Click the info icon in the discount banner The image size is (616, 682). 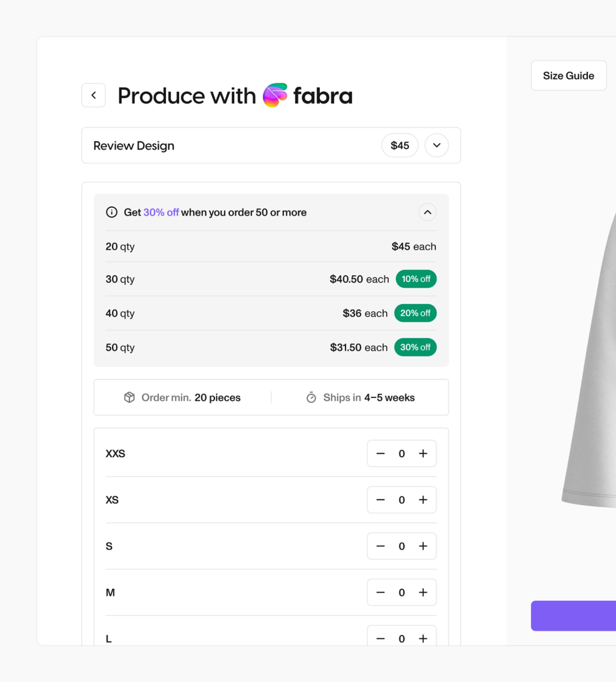[x=112, y=212]
